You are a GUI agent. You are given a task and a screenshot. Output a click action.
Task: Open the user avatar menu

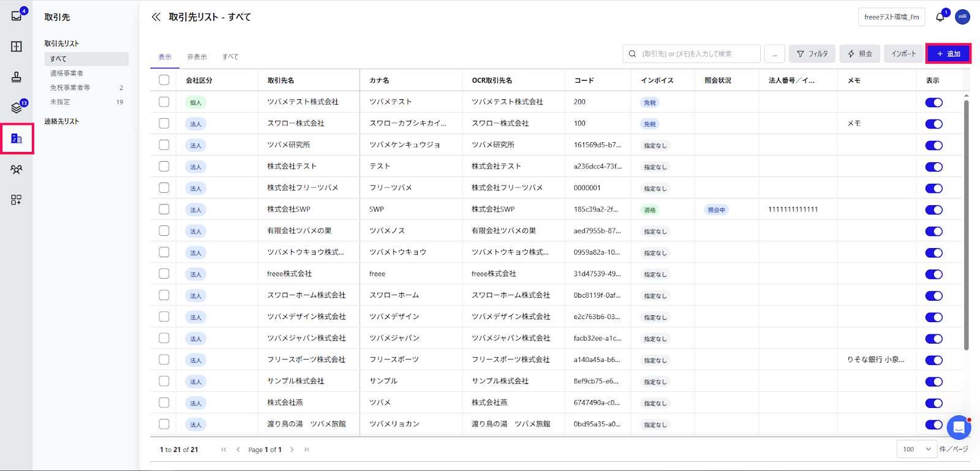click(x=962, y=17)
